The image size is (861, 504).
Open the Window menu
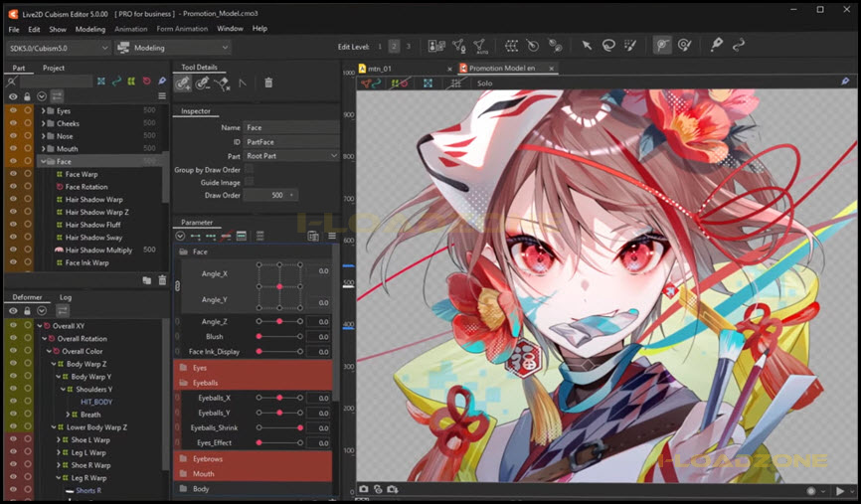[230, 29]
